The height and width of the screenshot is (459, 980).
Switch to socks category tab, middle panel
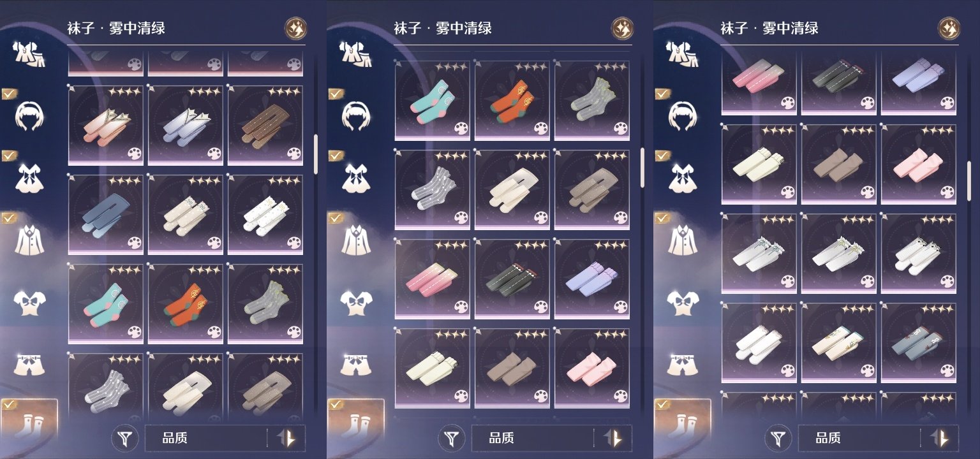[356, 421]
